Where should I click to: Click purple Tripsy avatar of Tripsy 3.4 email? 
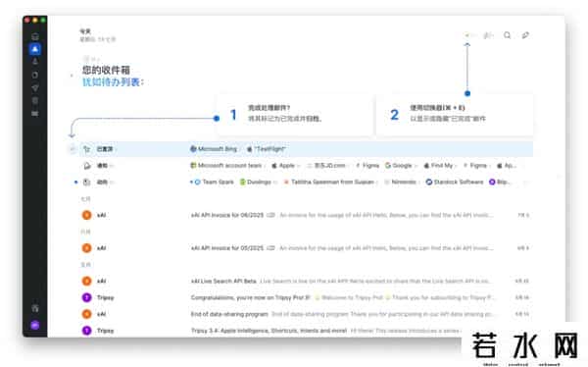tap(86, 331)
